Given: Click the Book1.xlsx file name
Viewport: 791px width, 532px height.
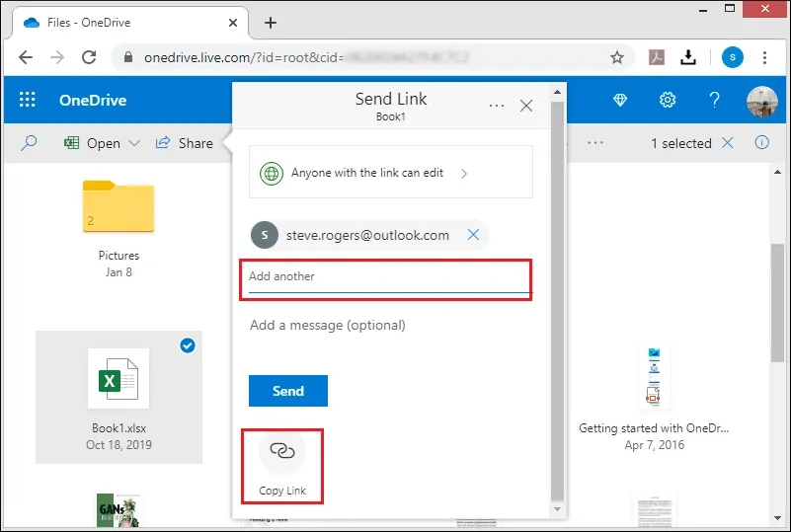Looking at the screenshot, I should pyautogui.click(x=119, y=428).
